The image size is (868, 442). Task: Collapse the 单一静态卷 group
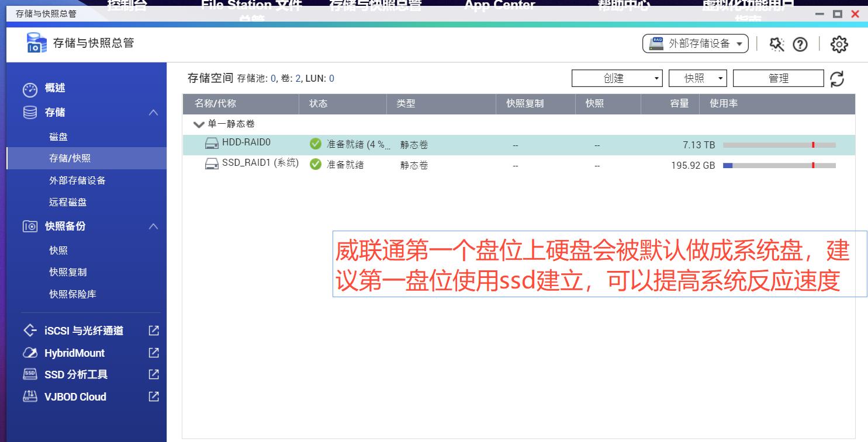[199, 124]
